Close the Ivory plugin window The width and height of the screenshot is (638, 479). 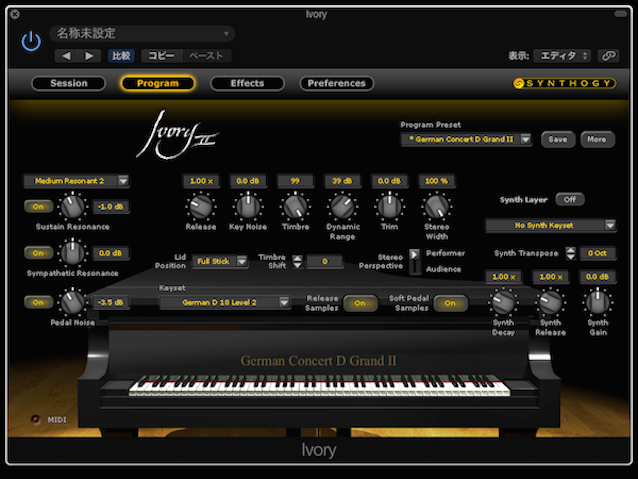15,14
